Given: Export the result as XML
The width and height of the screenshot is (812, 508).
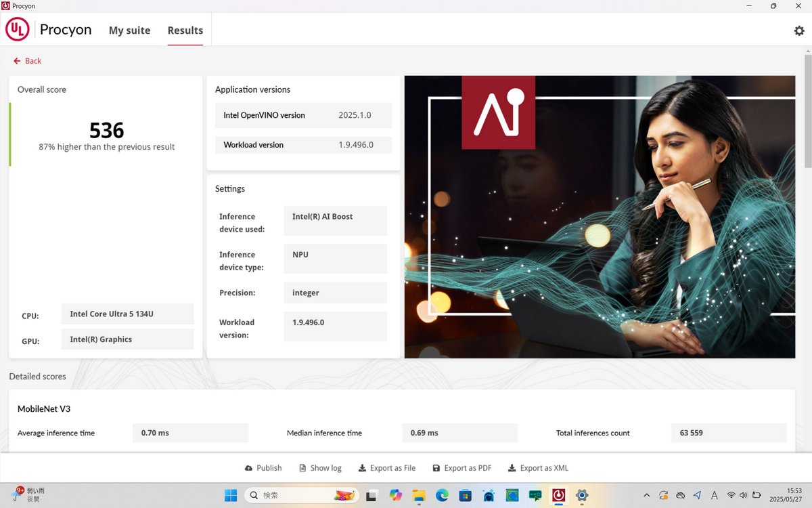Looking at the screenshot, I should 539,468.
